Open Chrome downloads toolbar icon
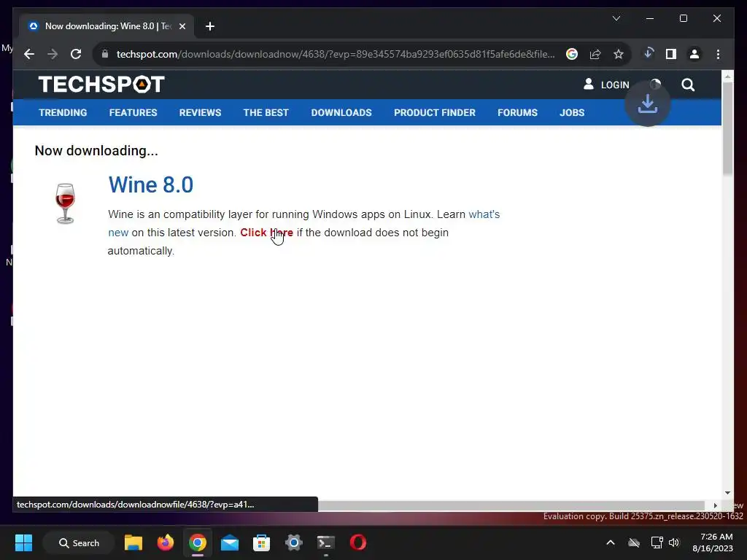Viewport: 747px width, 560px height. pos(648,53)
